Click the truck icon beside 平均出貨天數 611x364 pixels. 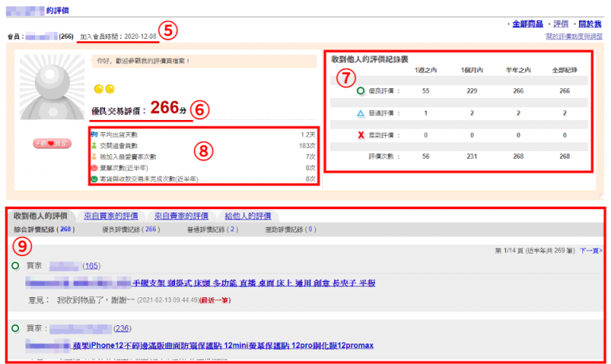95,135
